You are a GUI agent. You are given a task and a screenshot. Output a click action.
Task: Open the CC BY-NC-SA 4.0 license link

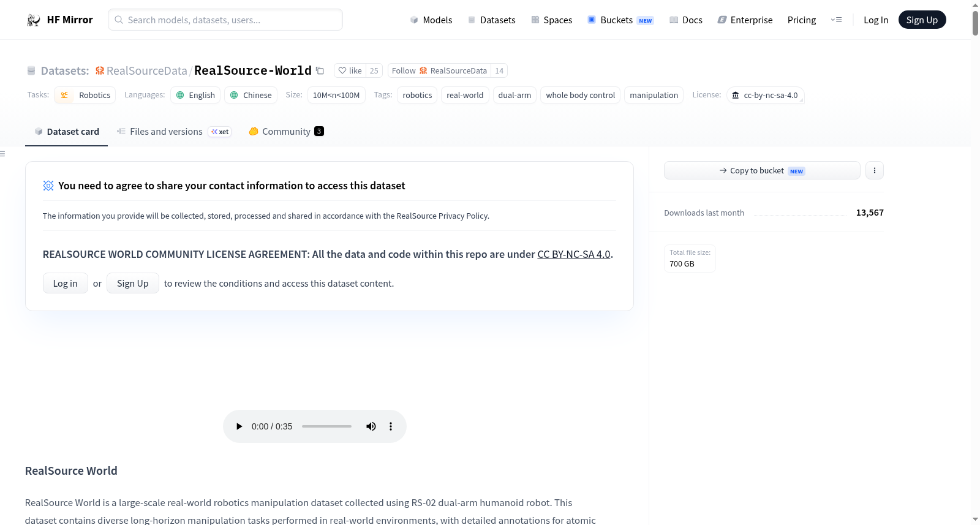point(574,254)
